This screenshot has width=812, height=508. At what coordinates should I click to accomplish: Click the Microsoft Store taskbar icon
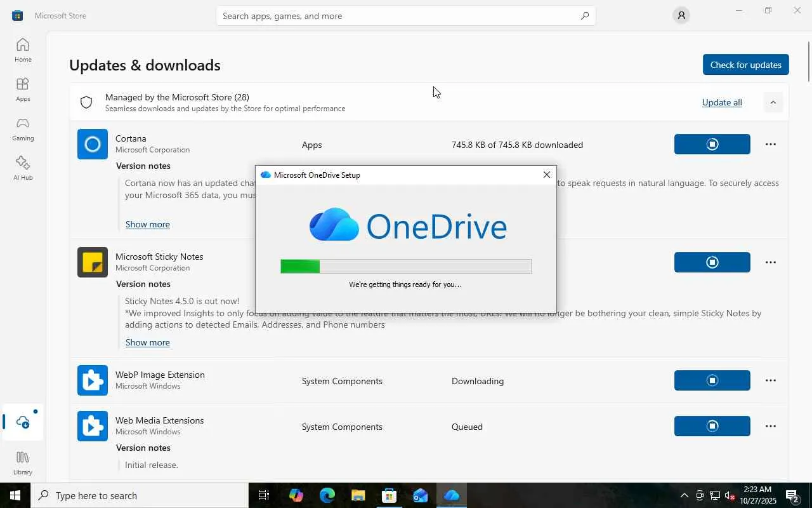click(389, 495)
